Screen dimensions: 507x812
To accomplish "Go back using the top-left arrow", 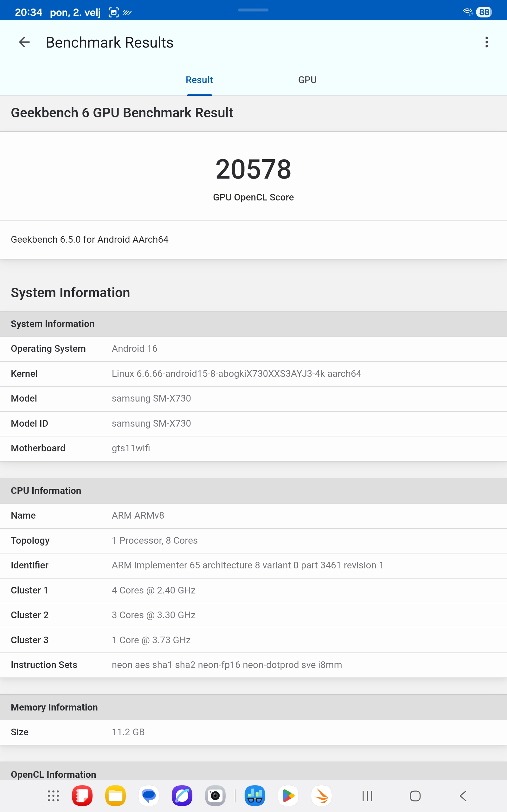I will (24, 42).
